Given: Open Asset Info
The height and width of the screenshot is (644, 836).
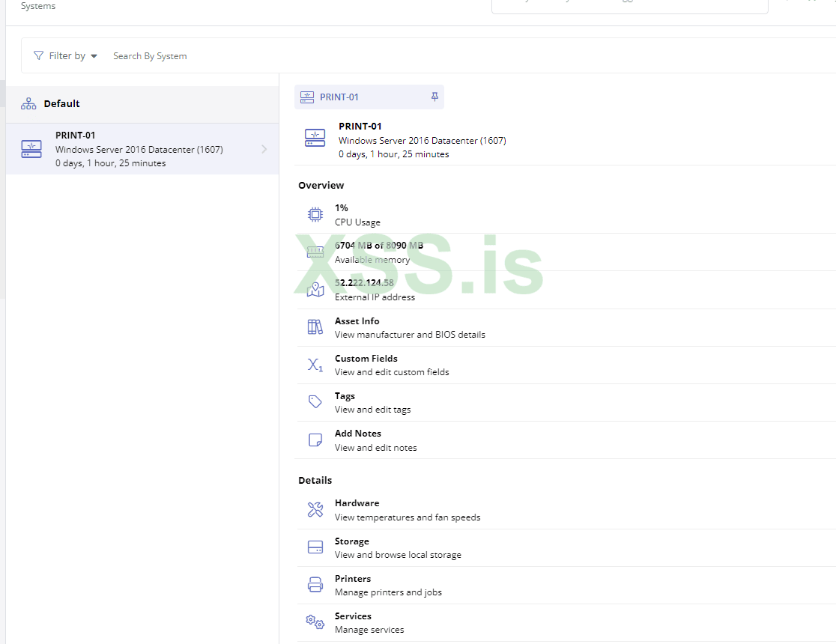Looking at the screenshot, I should pyautogui.click(x=566, y=327).
